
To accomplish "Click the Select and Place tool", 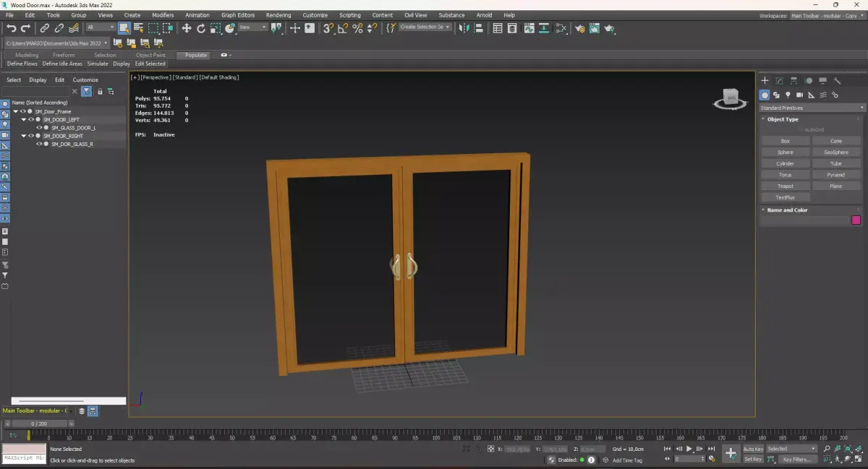I will pos(231,28).
